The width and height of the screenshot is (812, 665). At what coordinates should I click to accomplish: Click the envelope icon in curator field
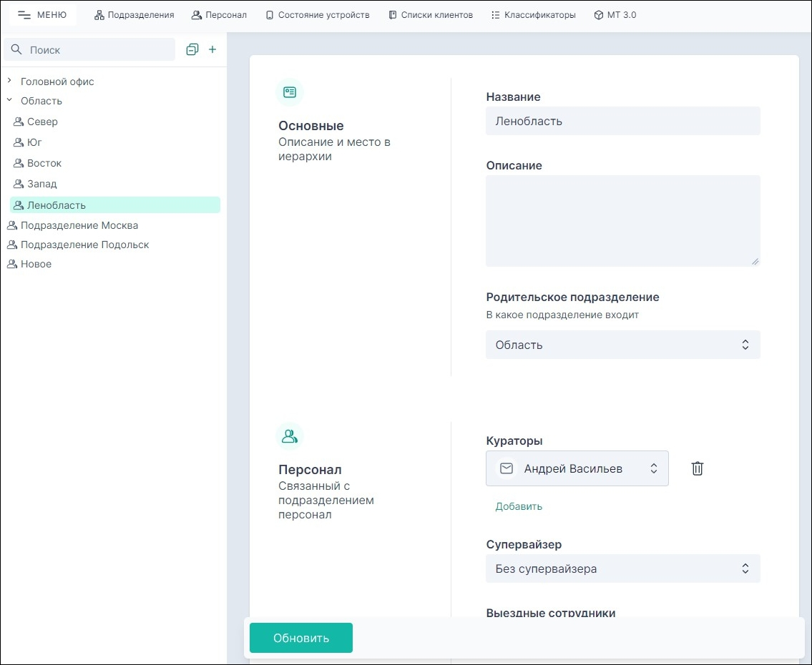tap(507, 468)
